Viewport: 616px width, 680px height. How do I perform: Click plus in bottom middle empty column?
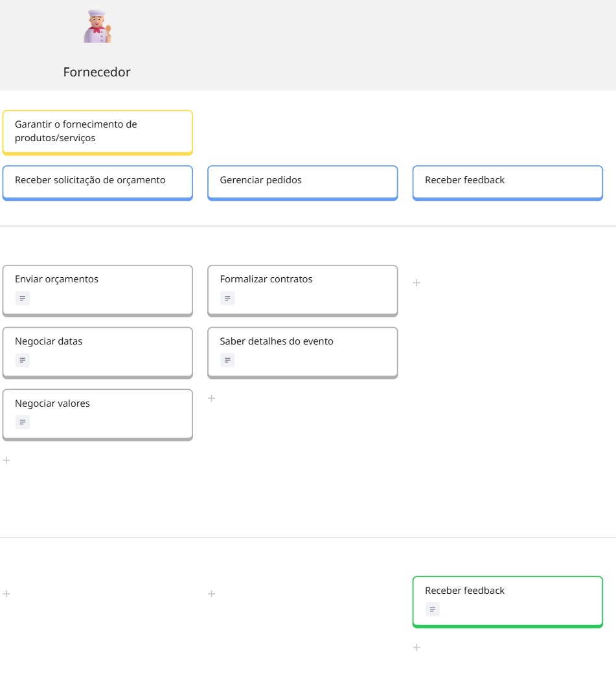click(211, 594)
